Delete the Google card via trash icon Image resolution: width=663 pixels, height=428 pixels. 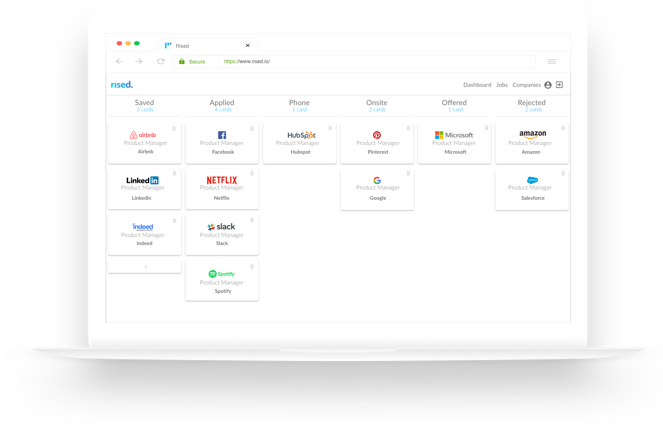pos(408,173)
